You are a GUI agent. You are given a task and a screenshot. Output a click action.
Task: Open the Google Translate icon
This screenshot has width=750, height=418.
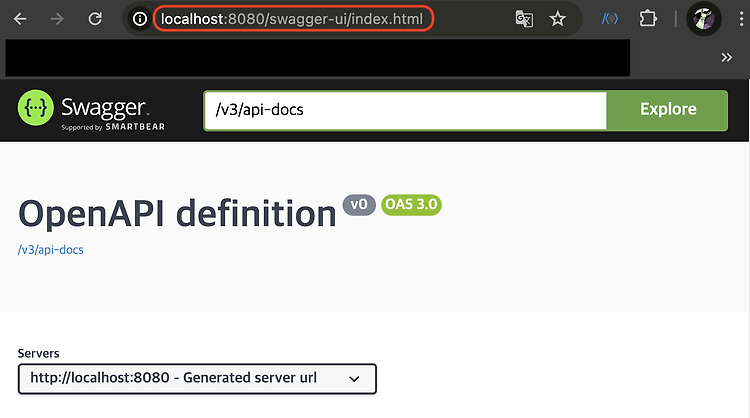524,19
